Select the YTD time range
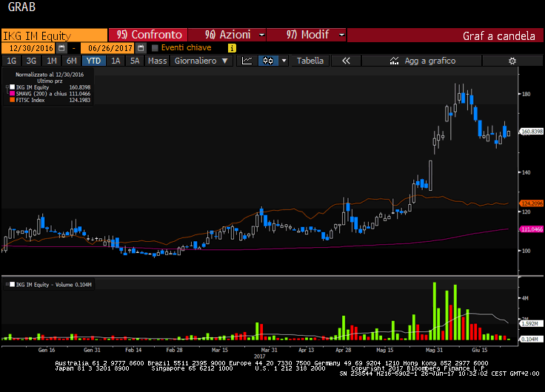 point(93,61)
